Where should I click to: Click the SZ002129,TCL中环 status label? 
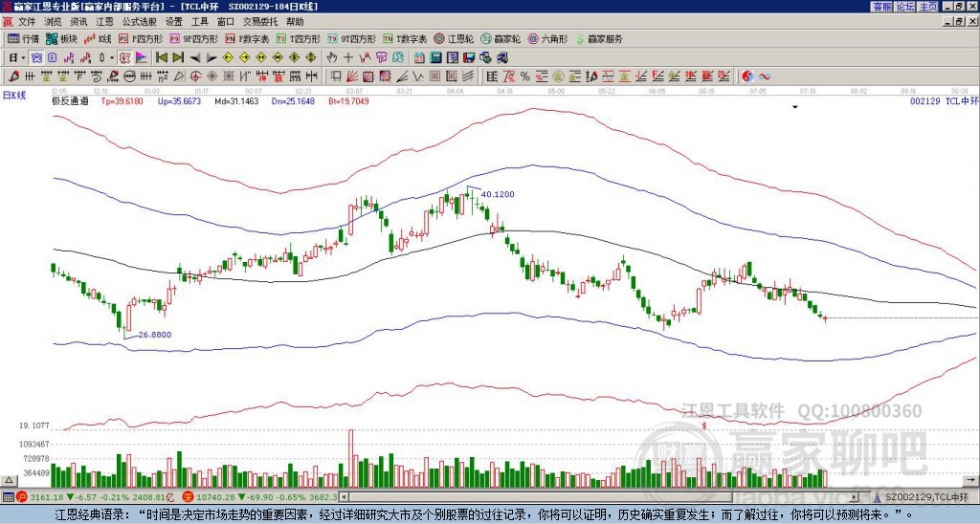[x=926, y=497]
